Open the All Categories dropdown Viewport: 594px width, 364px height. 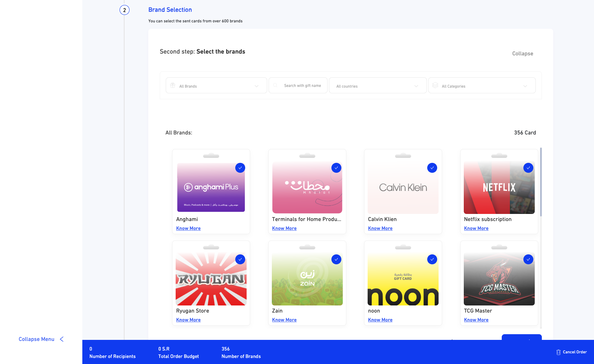pos(482,86)
